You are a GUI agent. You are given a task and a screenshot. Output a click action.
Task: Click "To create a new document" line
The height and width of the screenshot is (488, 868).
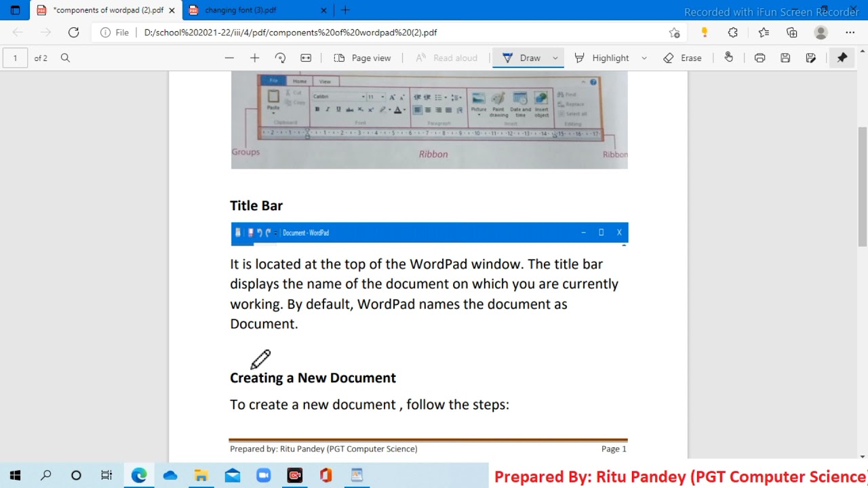[x=370, y=405]
